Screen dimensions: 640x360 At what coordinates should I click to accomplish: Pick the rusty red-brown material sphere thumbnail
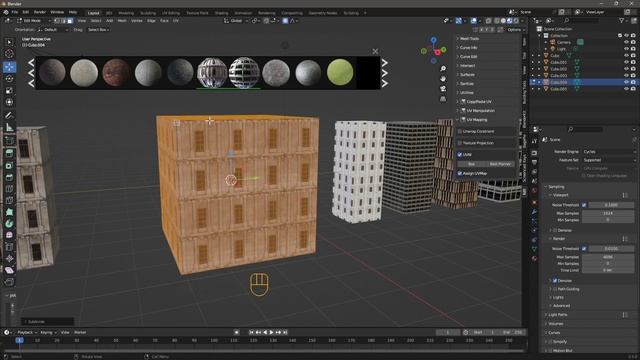(x=116, y=73)
